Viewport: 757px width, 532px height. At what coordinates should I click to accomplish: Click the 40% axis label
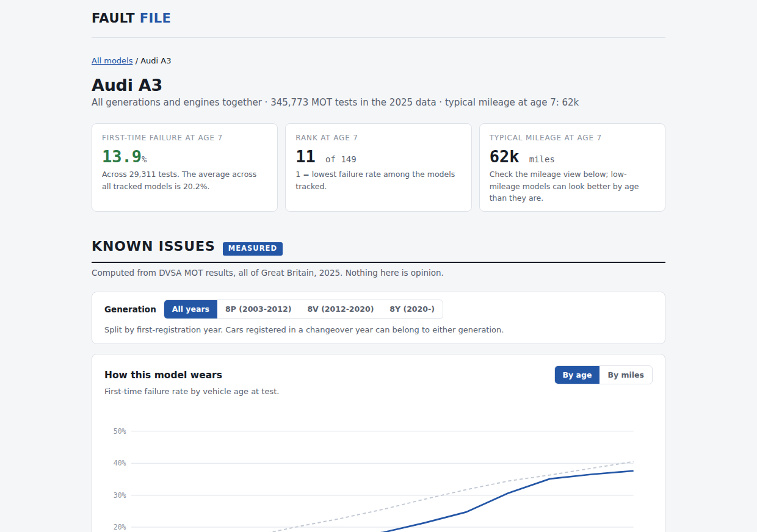120,463
